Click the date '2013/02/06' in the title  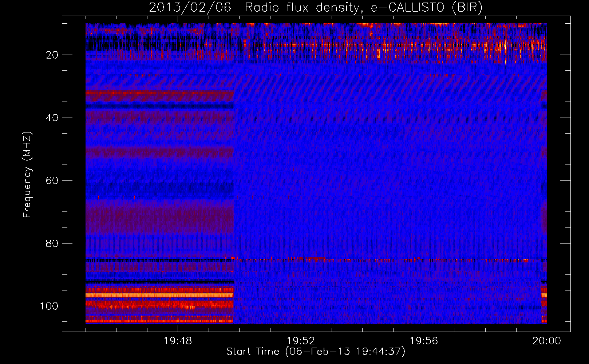(x=190, y=8)
